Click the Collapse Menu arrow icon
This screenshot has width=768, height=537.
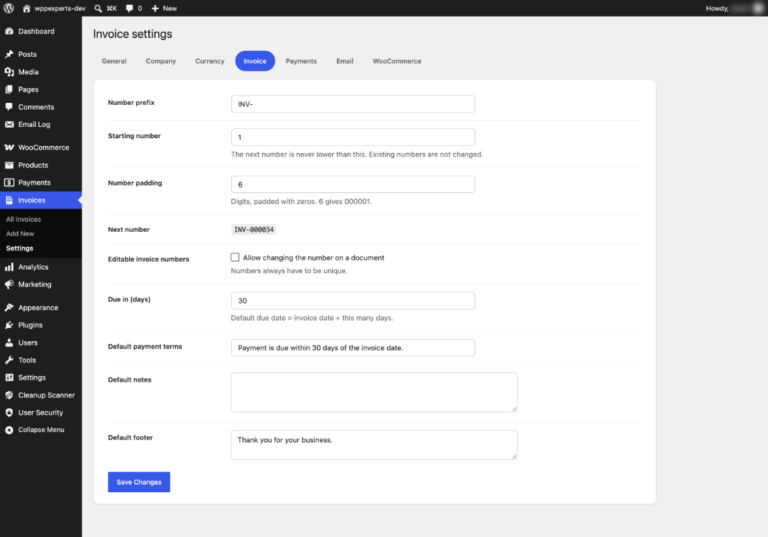click(x=9, y=430)
